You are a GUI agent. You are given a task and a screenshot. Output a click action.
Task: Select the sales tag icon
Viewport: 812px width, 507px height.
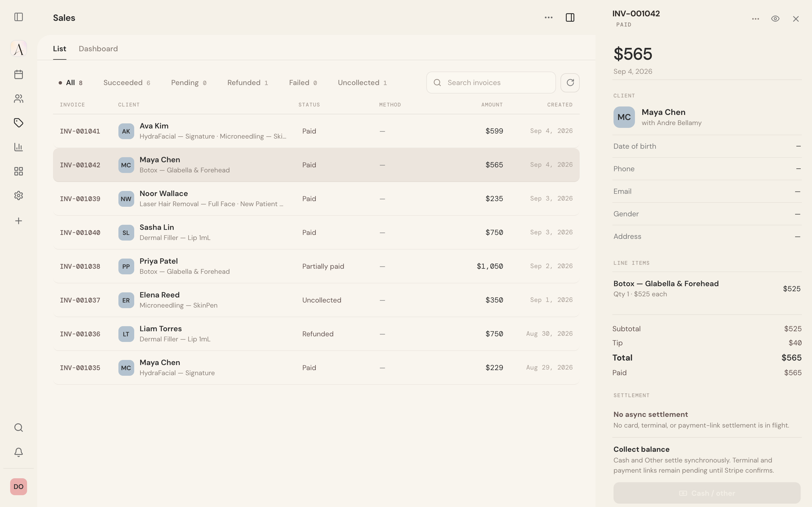18,123
